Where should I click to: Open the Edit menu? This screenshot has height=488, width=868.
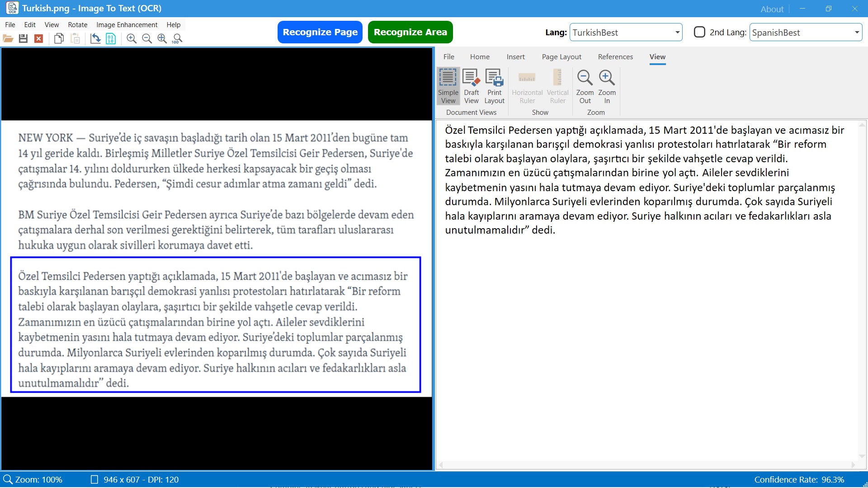(30, 25)
